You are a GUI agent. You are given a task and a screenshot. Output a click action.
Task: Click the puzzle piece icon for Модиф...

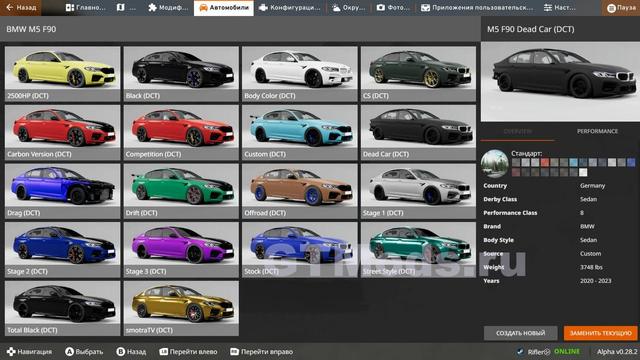pos(152,7)
